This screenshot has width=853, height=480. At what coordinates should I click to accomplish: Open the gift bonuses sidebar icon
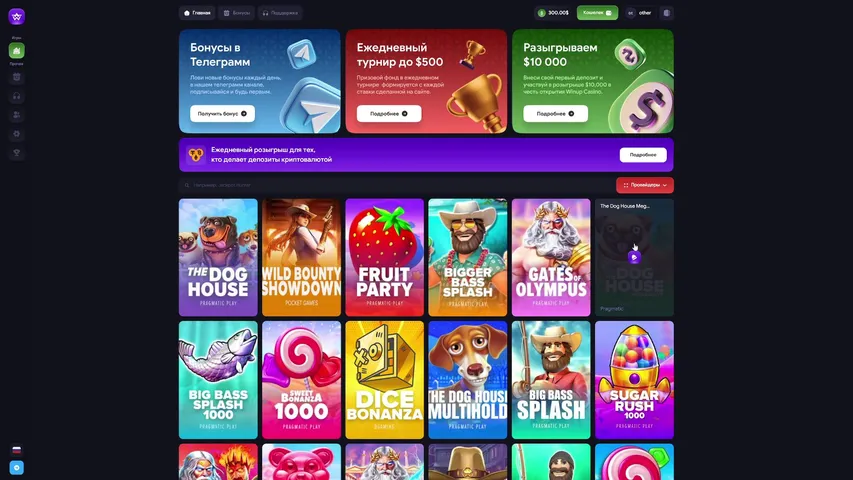[x=16, y=77]
